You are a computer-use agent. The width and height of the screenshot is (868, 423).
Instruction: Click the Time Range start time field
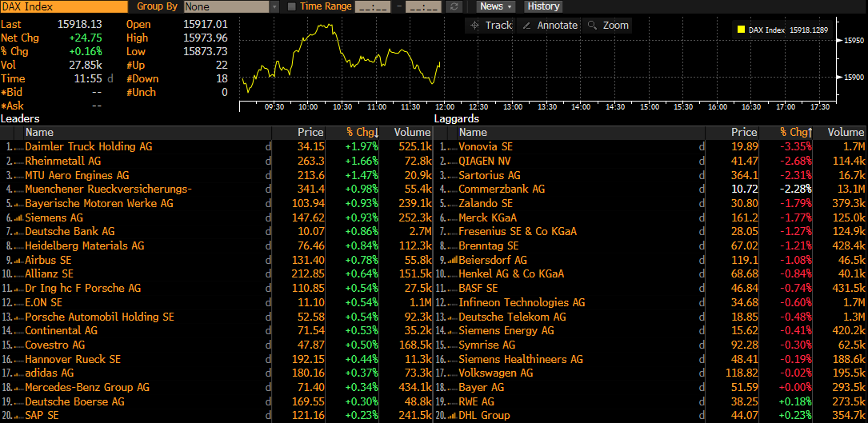[373, 6]
